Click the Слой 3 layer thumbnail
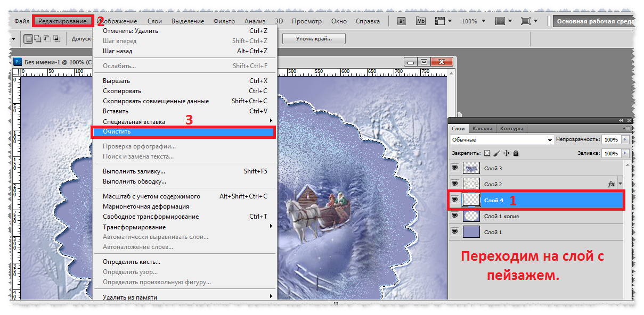644x315 pixels. coord(471,168)
